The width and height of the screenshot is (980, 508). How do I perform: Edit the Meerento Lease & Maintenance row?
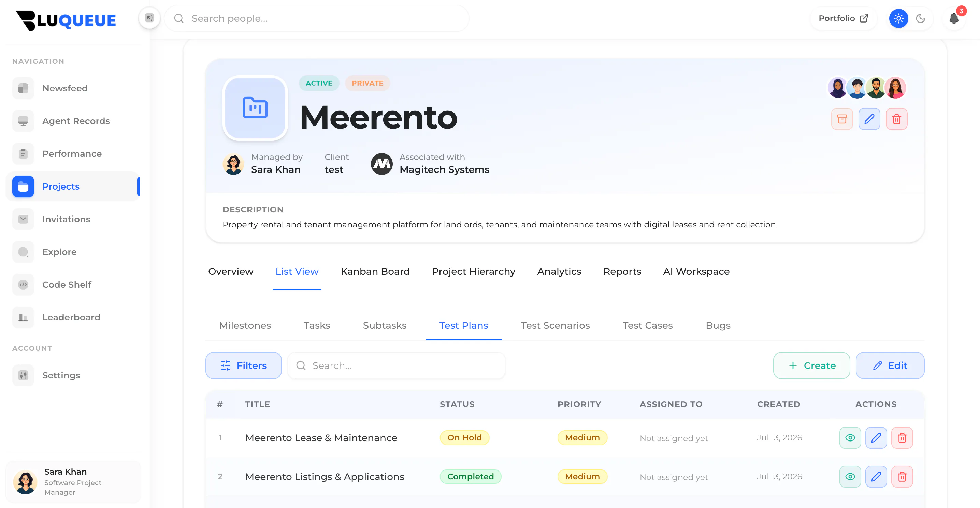point(876,438)
